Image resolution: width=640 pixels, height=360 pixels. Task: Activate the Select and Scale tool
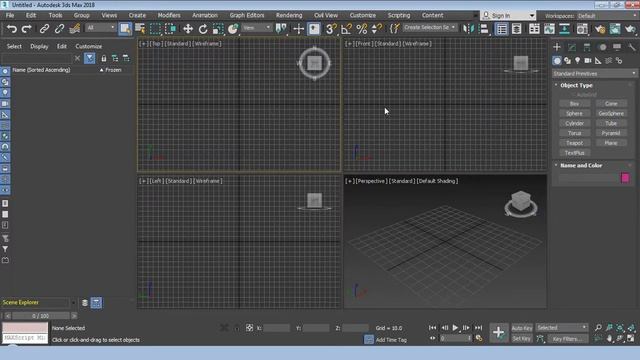coord(218,29)
